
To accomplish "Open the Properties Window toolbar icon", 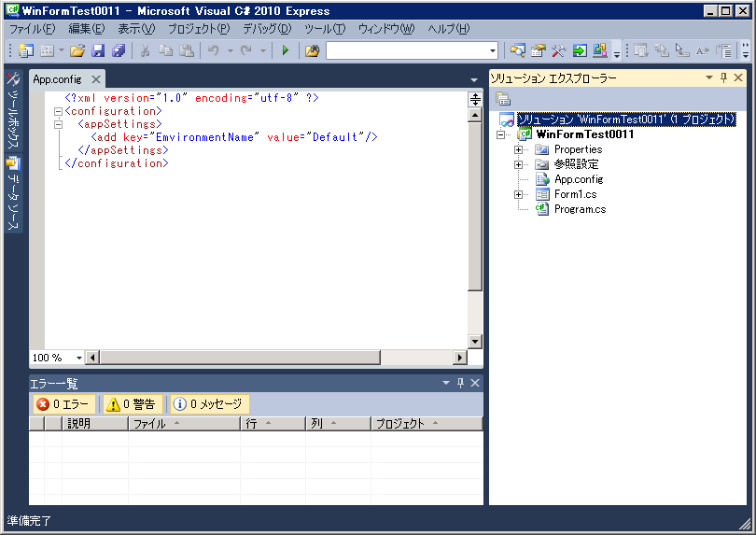I will pos(539,50).
